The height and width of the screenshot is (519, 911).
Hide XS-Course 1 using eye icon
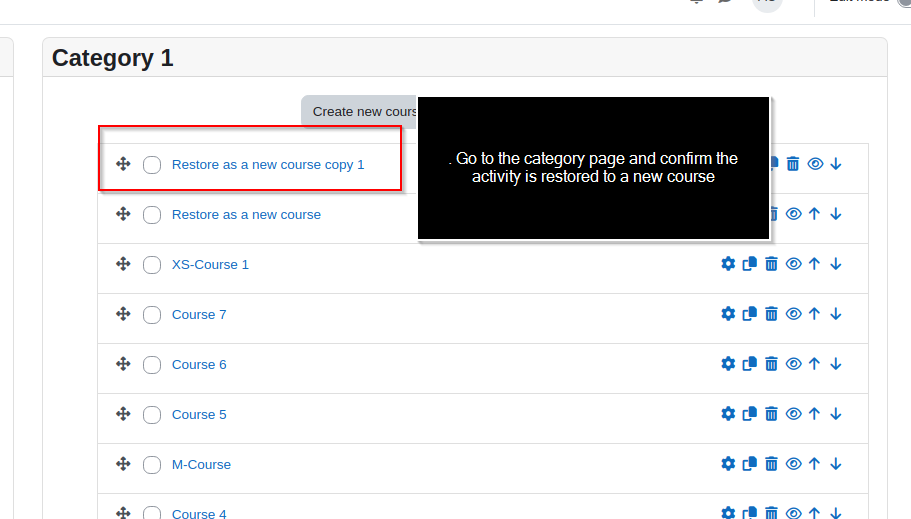[x=794, y=264]
